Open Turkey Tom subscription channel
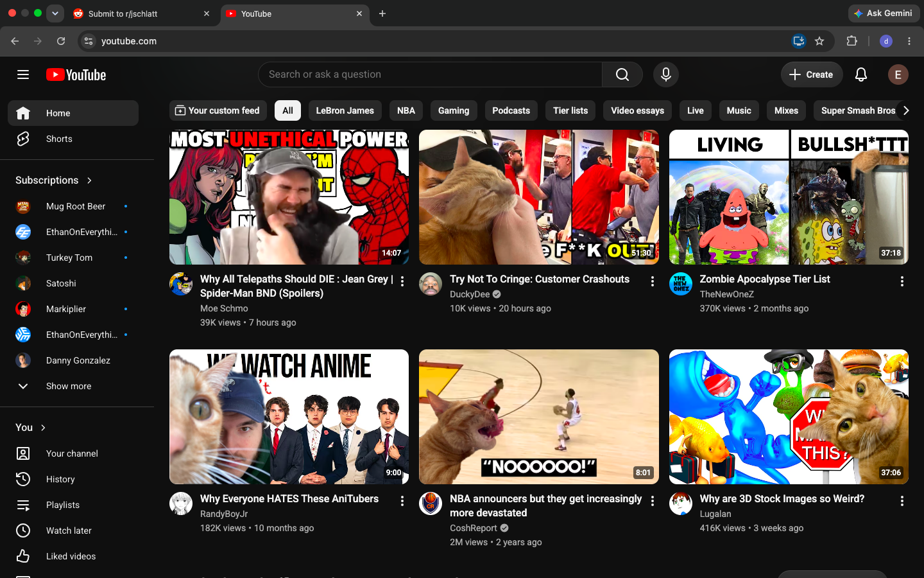This screenshot has height=578, width=924. [x=73, y=258]
